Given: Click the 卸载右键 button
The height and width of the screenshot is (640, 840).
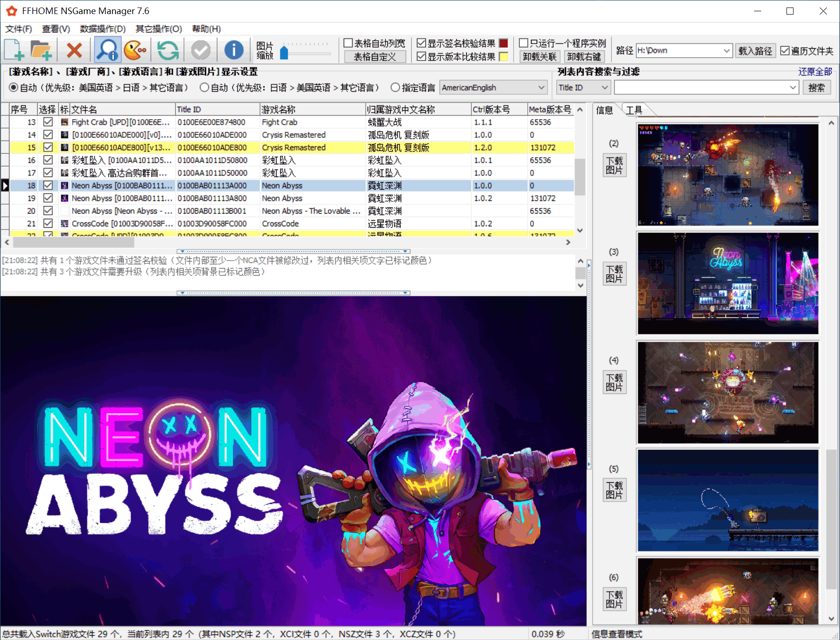Looking at the screenshot, I should (584, 57).
